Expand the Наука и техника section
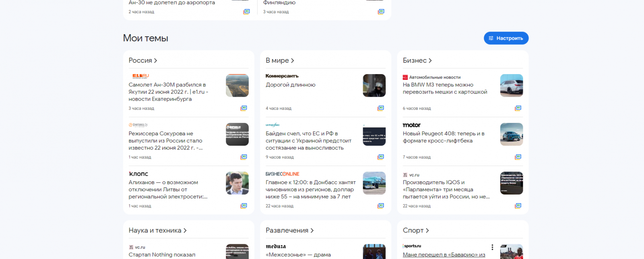The height and width of the screenshot is (259, 644). pos(158,230)
